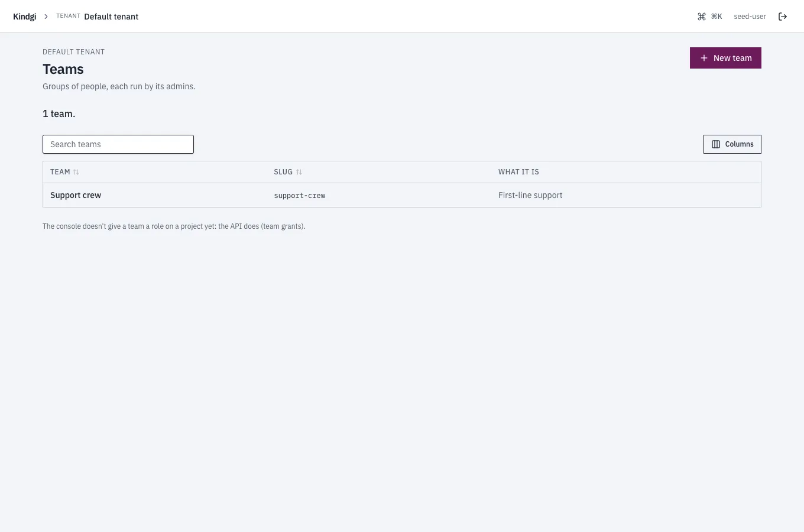
Task: Select the support-crew slug cell
Action: [x=300, y=196]
